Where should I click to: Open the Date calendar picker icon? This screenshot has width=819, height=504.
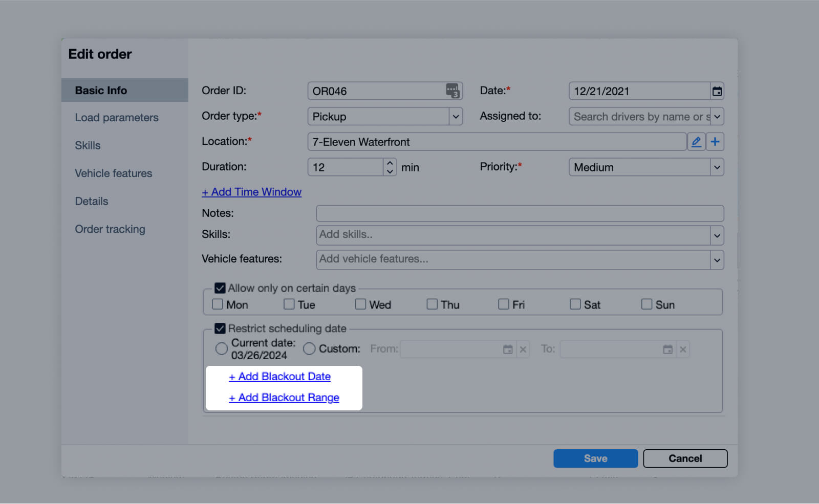click(x=717, y=91)
